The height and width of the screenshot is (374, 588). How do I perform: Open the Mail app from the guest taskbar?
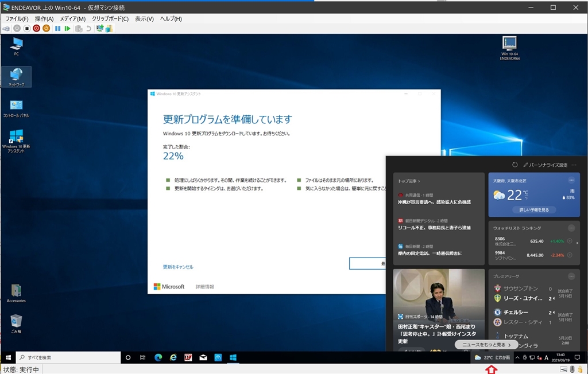point(203,357)
